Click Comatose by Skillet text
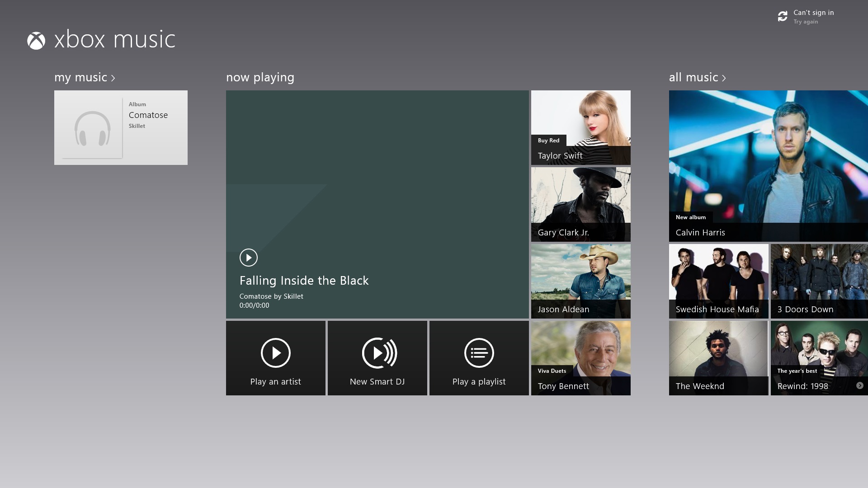This screenshot has height=488, width=868. click(271, 296)
